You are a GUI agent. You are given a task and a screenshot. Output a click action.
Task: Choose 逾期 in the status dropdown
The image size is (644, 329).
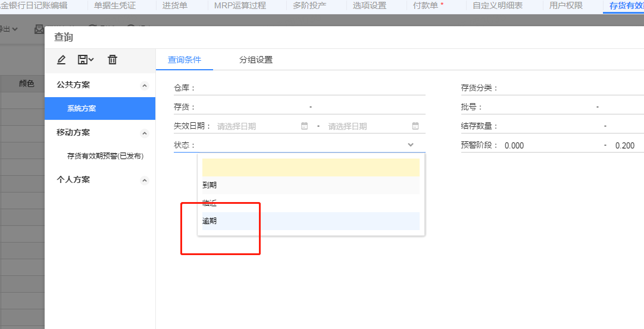pyautogui.click(x=311, y=221)
